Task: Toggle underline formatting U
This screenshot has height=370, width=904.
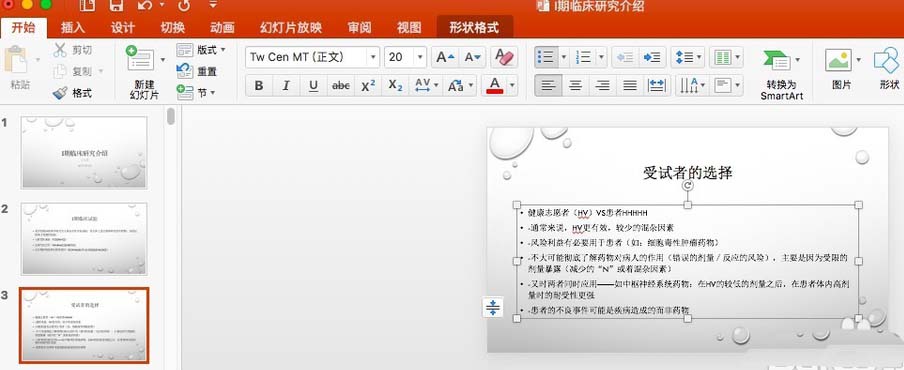Action: tap(313, 86)
